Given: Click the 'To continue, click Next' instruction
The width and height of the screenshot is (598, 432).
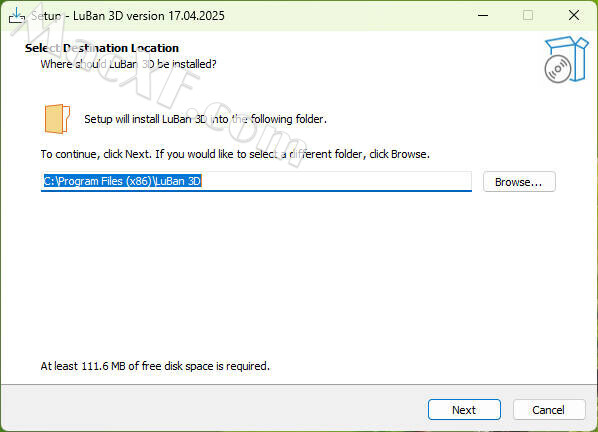Looking at the screenshot, I should [x=235, y=154].
